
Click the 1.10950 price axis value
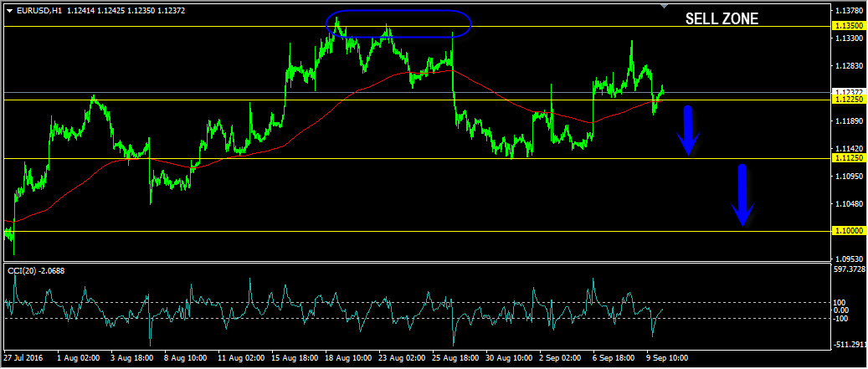850,177
